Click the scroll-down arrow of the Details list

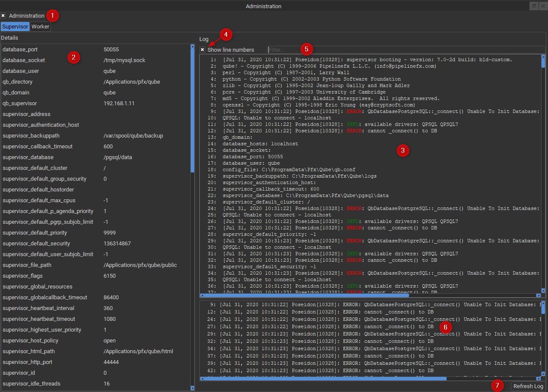point(192,388)
